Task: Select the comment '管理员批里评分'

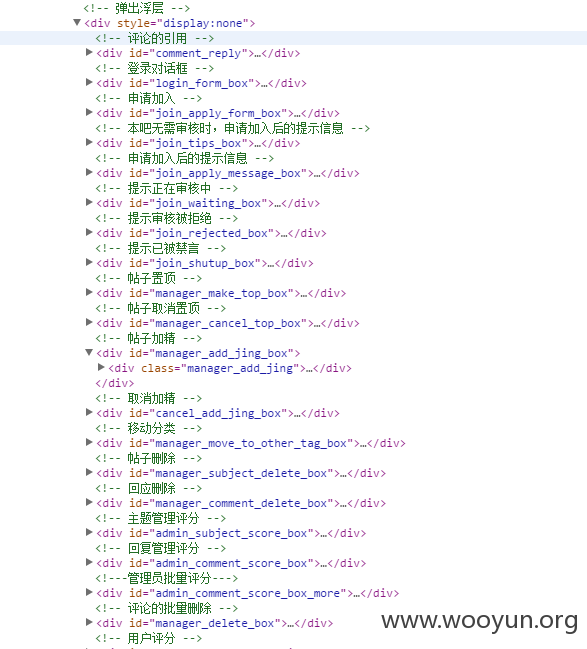Action: 166,578
